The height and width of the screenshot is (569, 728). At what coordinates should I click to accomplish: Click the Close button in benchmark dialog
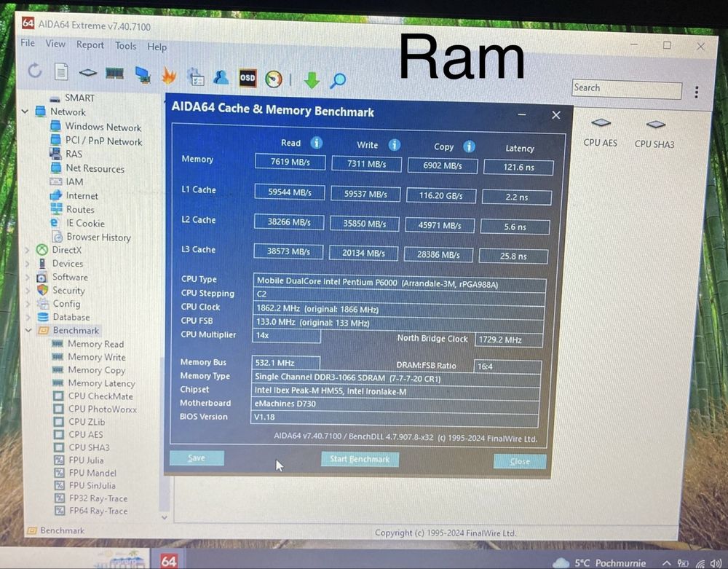(520, 461)
